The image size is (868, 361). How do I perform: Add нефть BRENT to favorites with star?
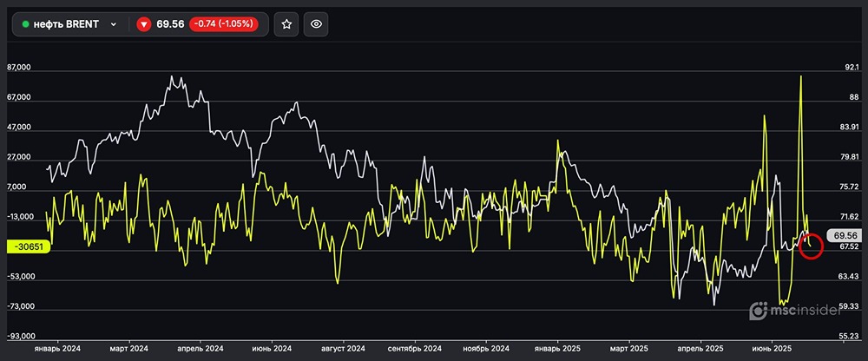286,24
